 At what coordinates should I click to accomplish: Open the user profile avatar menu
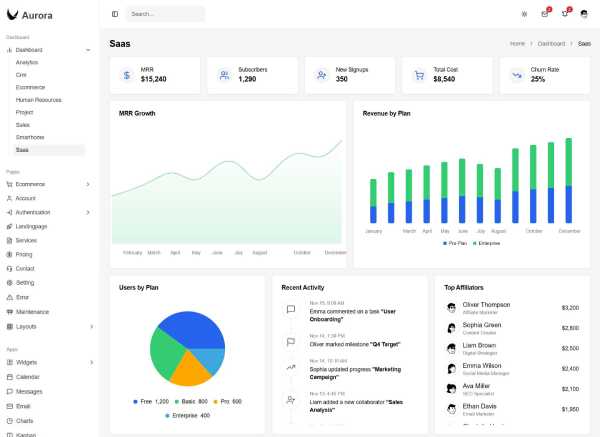coord(585,14)
